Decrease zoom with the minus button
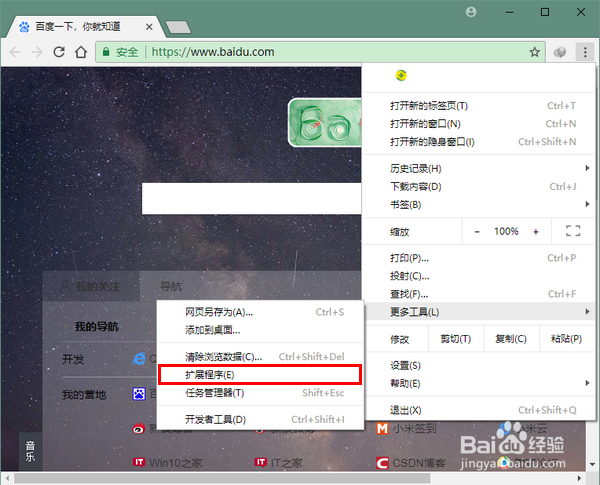 click(x=477, y=232)
